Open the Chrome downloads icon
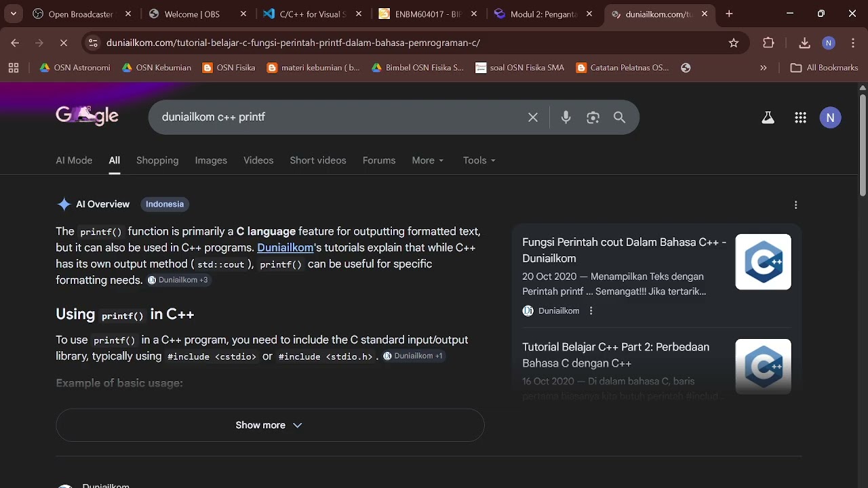The image size is (868, 488). tap(805, 43)
